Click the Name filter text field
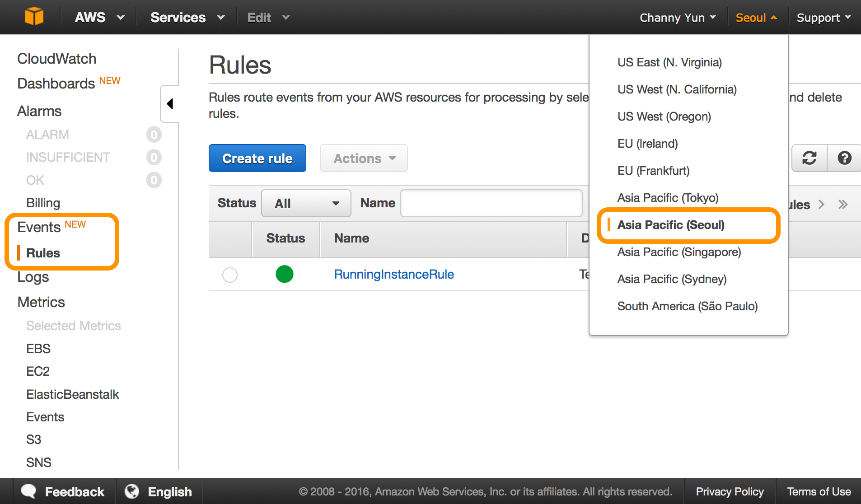This screenshot has height=504, width=861. coord(491,203)
